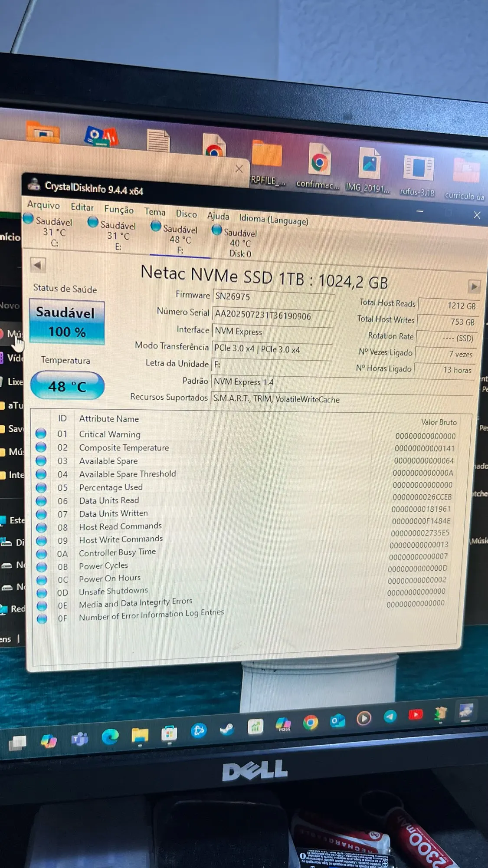Screen dimensions: 488x868
Task: Open the rufus-3.18 desktop icon
Action: click(x=417, y=175)
